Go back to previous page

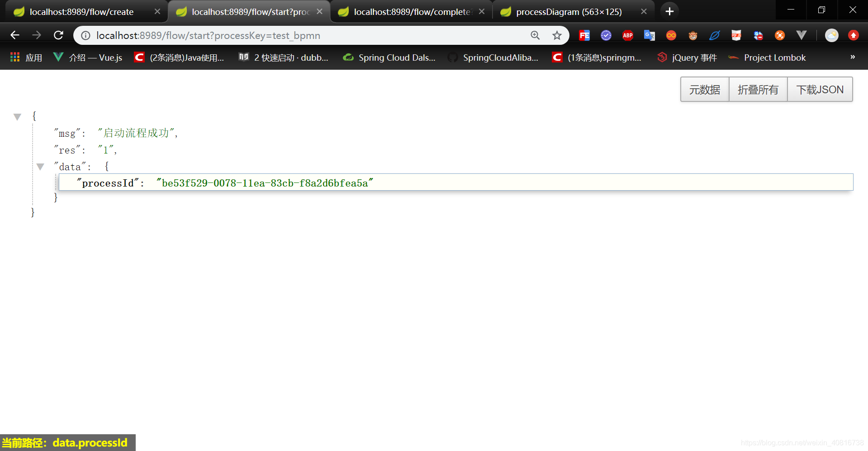coord(15,35)
